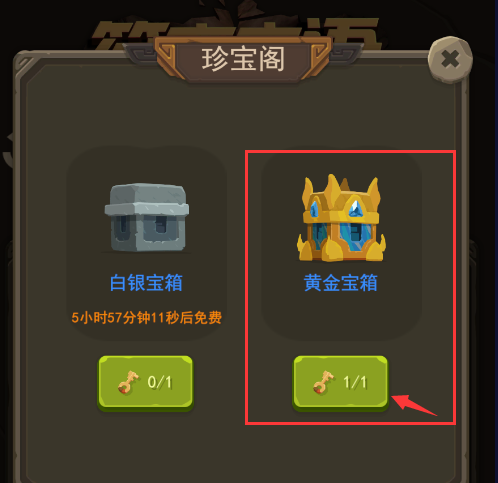Click the red arrow pointing at the 1/1 button

coord(413,405)
